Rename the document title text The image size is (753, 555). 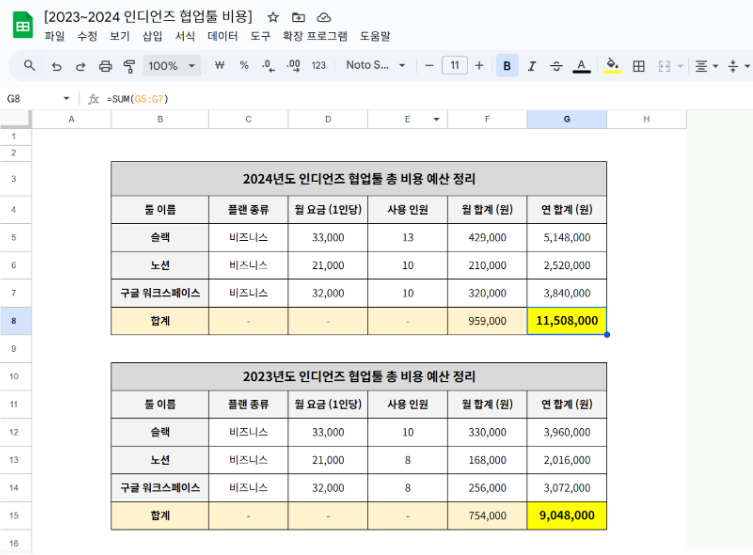point(148,17)
